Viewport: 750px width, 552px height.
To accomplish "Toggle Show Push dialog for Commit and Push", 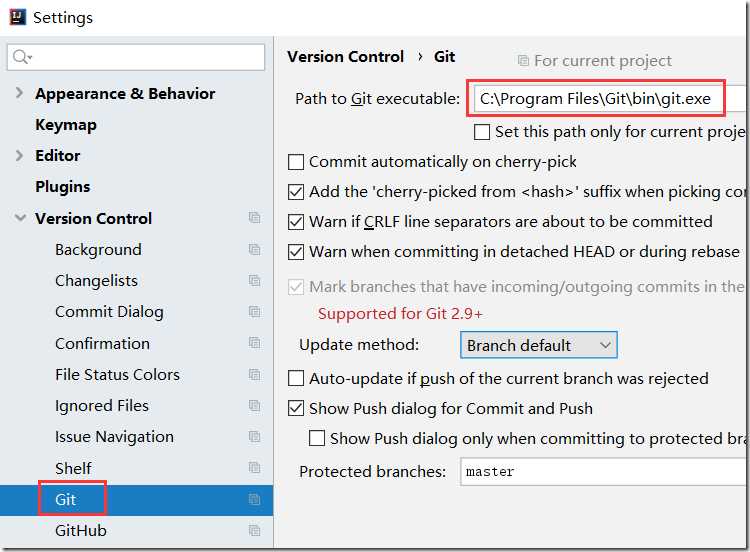I will pyautogui.click(x=296, y=408).
